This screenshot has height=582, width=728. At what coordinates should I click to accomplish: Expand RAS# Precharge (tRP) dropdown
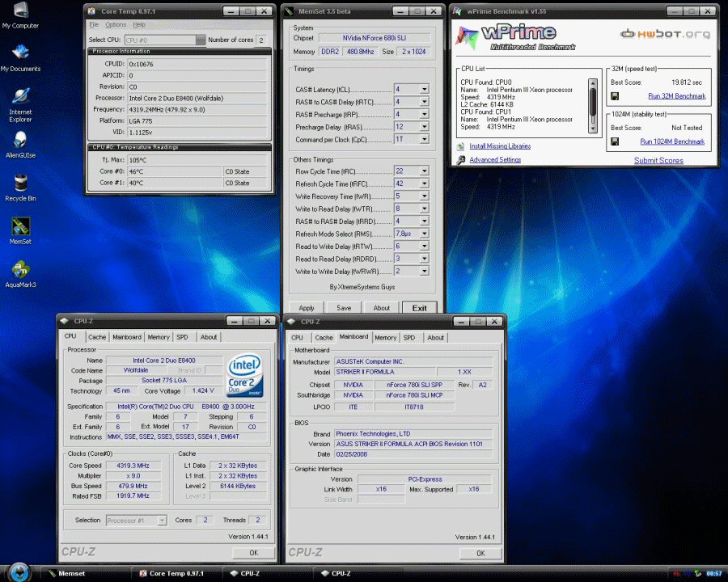pos(425,114)
